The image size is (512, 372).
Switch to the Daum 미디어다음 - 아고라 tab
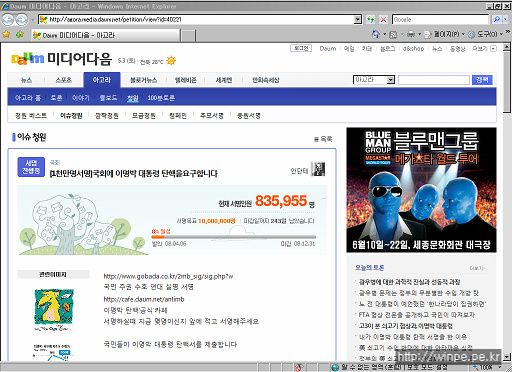106,35
